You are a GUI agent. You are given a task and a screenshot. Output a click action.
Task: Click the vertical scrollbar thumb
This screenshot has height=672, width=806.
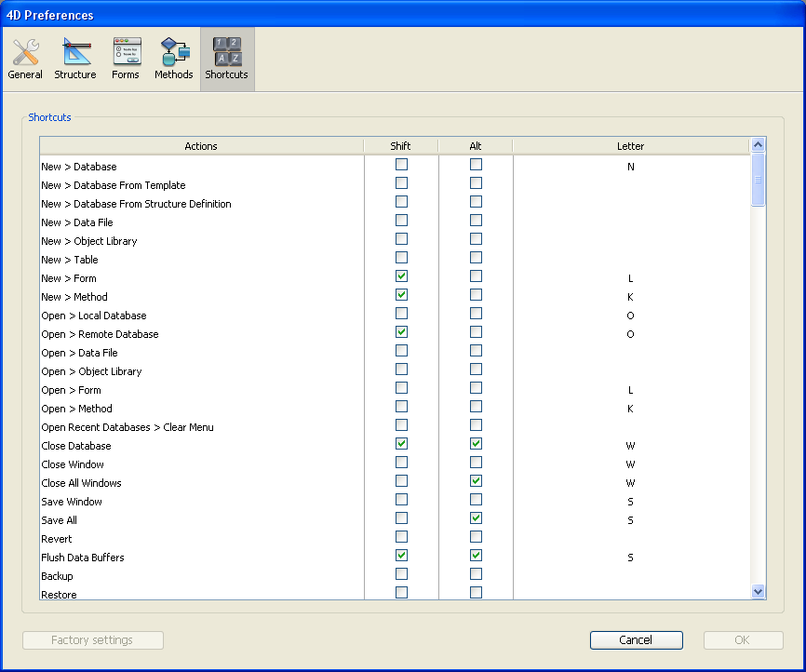pos(758,181)
